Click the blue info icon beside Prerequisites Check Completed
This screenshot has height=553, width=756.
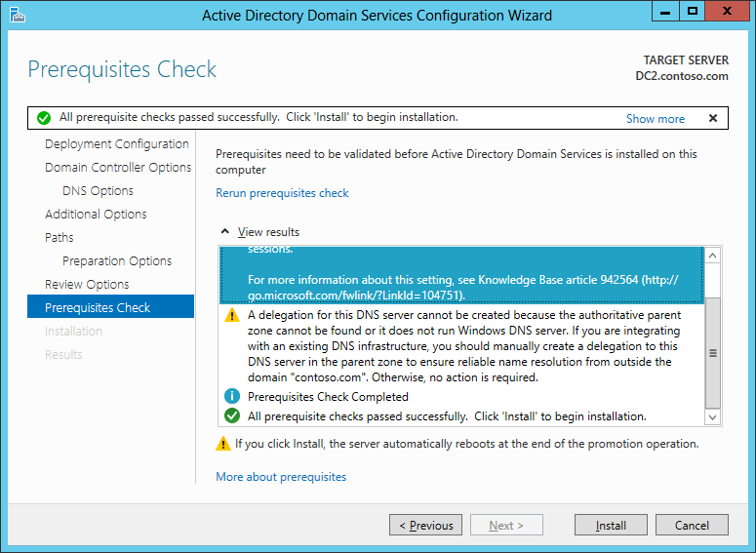click(x=232, y=396)
